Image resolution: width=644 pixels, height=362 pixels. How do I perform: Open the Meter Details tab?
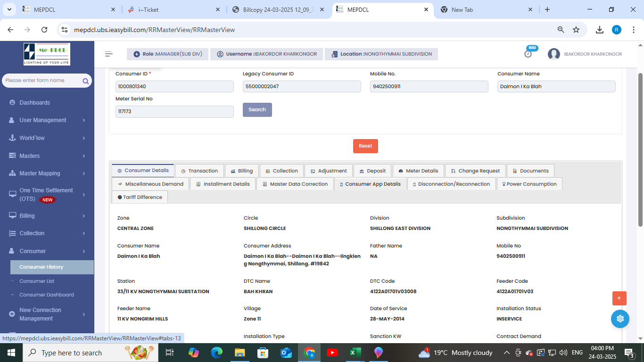coord(418,171)
